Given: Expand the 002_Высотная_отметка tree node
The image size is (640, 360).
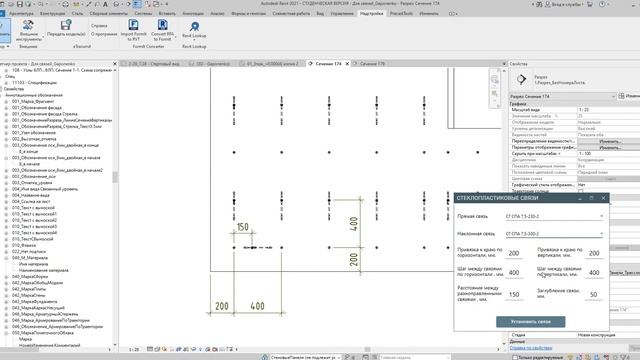Looking at the screenshot, I should [6, 139].
